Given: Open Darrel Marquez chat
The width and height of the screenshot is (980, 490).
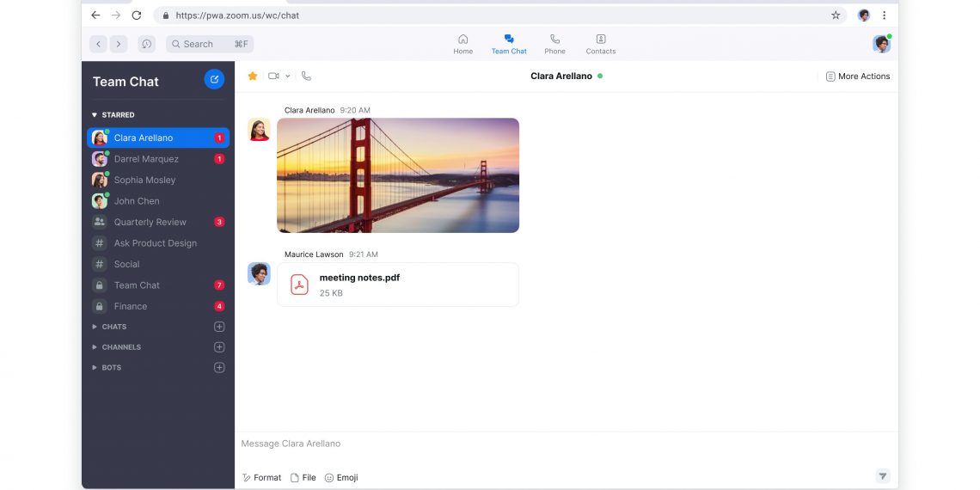Looking at the screenshot, I should 158,159.
